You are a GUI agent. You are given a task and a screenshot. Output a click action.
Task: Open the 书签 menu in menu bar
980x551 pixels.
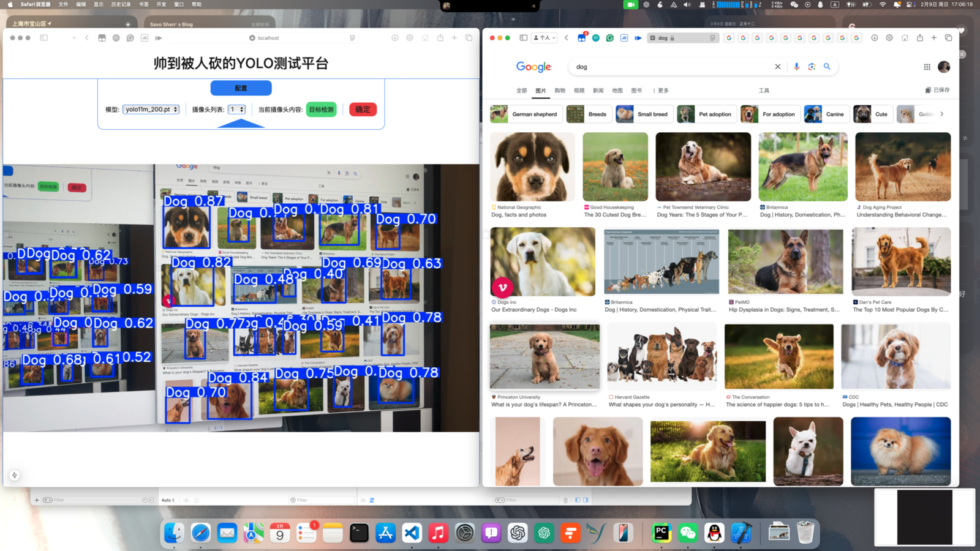144,4
